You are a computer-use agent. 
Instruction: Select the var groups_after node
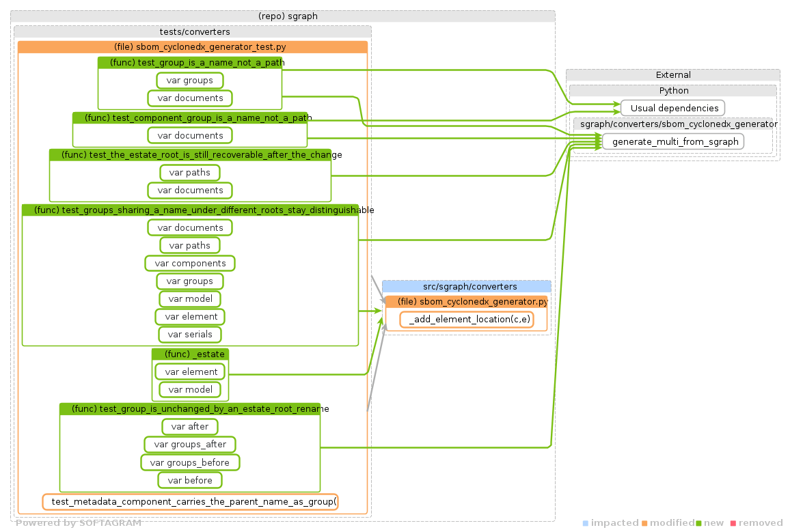coord(190,445)
